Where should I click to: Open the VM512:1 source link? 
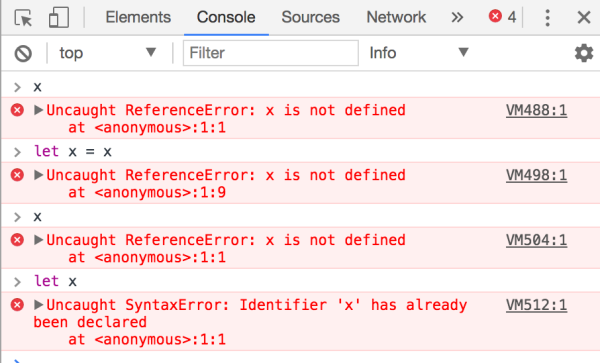pos(536,305)
